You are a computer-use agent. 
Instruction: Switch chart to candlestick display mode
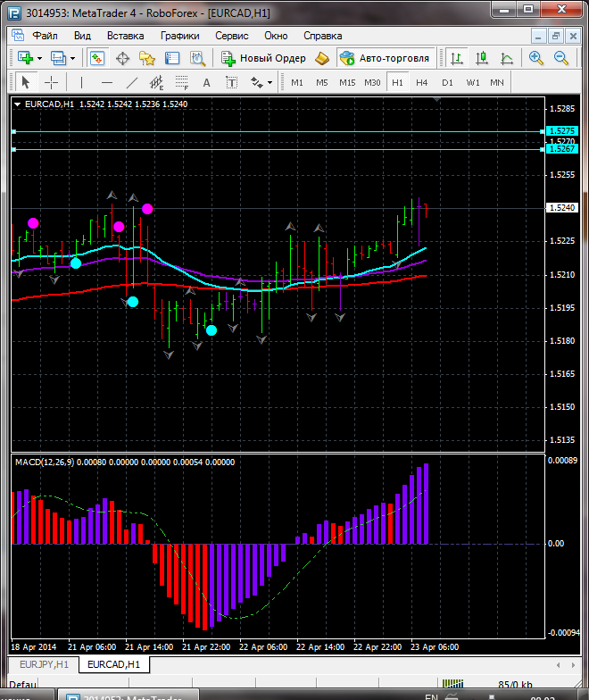[482, 58]
